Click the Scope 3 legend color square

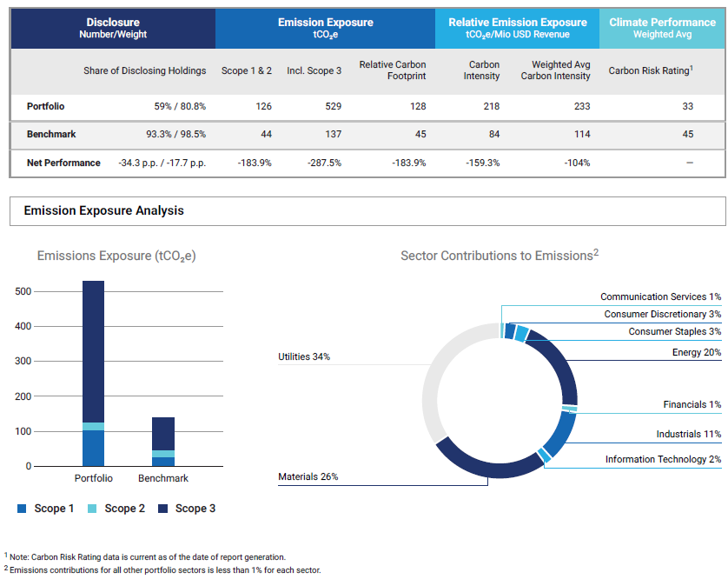coord(162,509)
